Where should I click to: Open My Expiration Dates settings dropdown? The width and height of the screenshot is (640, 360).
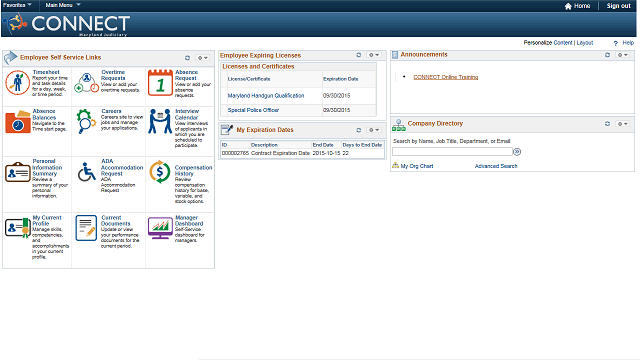tap(374, 130)
